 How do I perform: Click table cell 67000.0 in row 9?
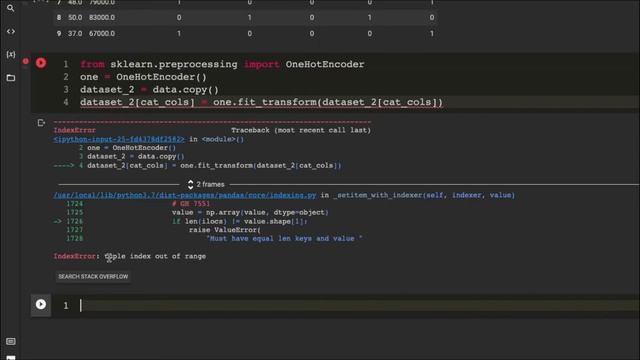[102, 33]
